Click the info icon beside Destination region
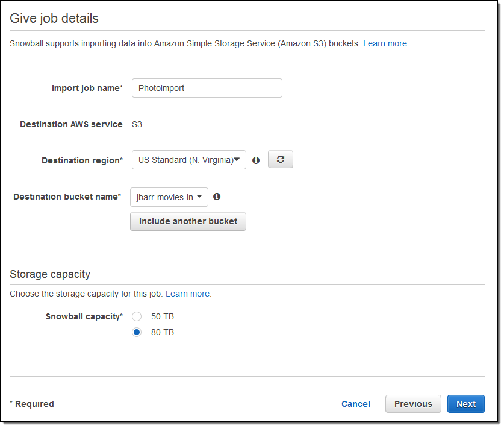 [x=256, y=160]
